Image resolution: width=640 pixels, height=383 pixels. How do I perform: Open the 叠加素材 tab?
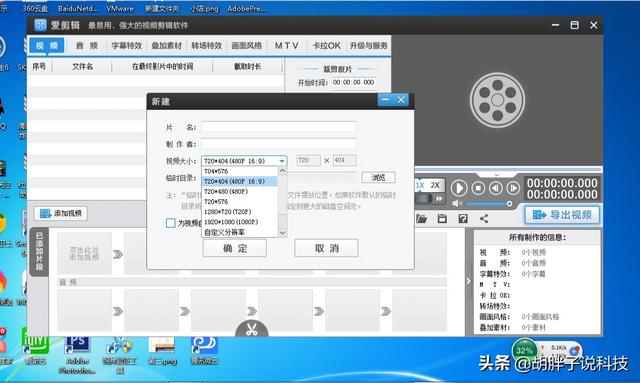coord(167,46)
